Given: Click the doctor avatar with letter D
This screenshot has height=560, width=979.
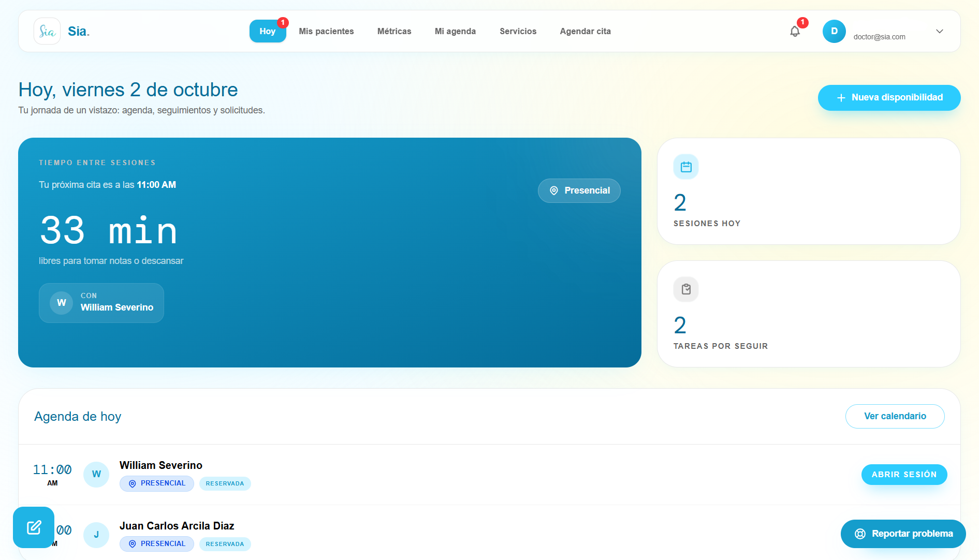Looking at the screenshot, I should 834,31.
